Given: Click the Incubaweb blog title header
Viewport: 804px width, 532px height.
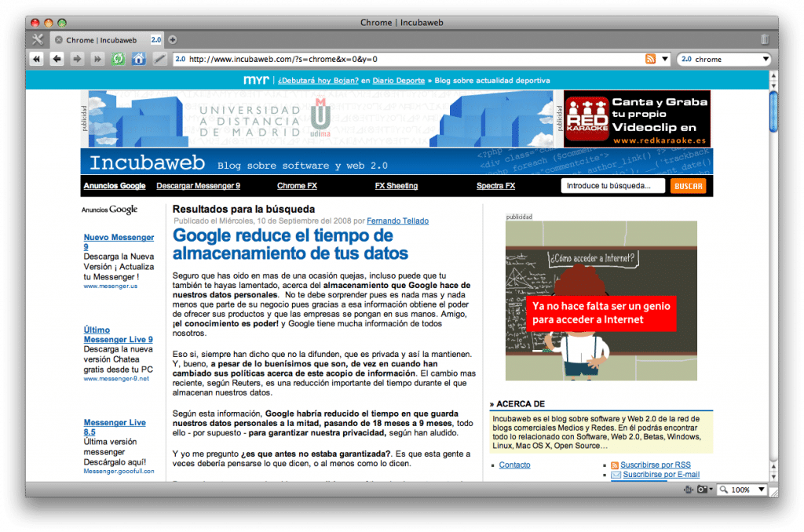Looking at the screenshot, I should [x=147, y=162].
